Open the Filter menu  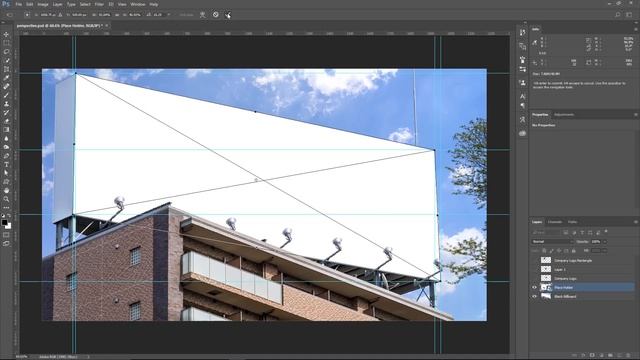[x=99, y=4]
